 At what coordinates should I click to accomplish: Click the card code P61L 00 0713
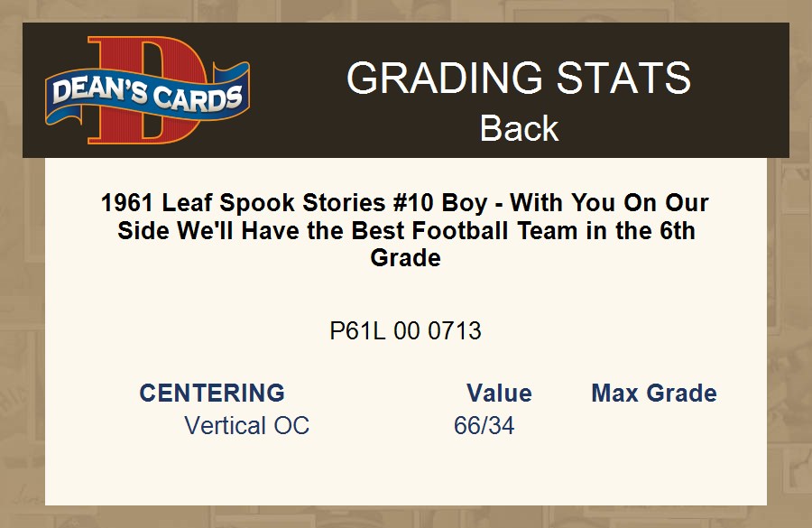(405, 331)
